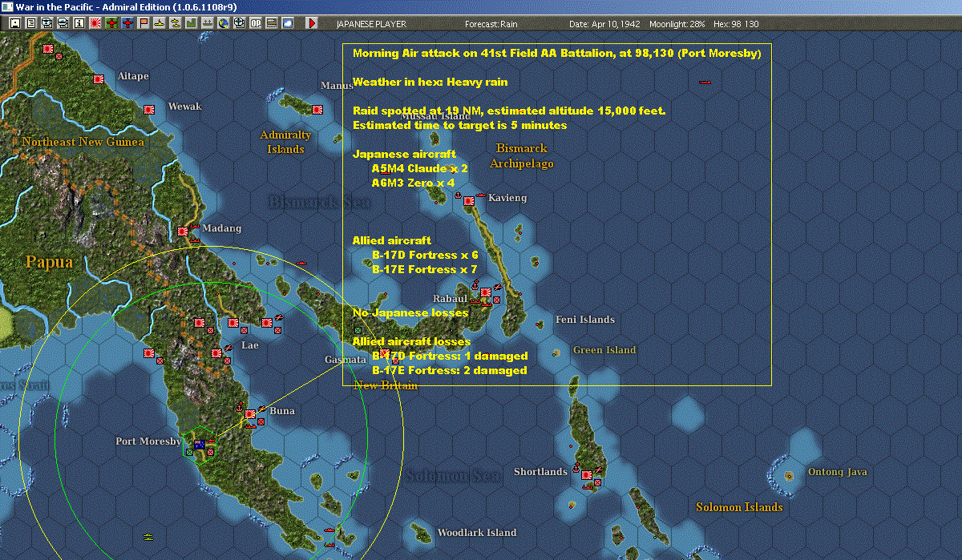Click the Port Moresby map label
The height and width of the screenshot is (560, 962).
(148, 441)
